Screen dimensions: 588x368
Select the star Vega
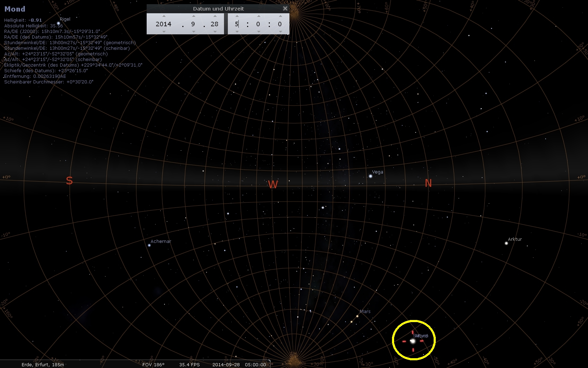[x=371, y=176]
